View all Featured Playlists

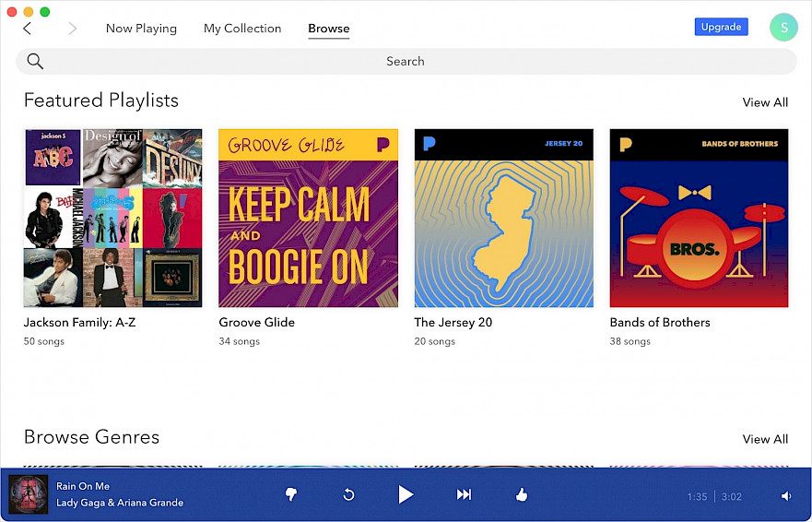click(x=765, y=102)
